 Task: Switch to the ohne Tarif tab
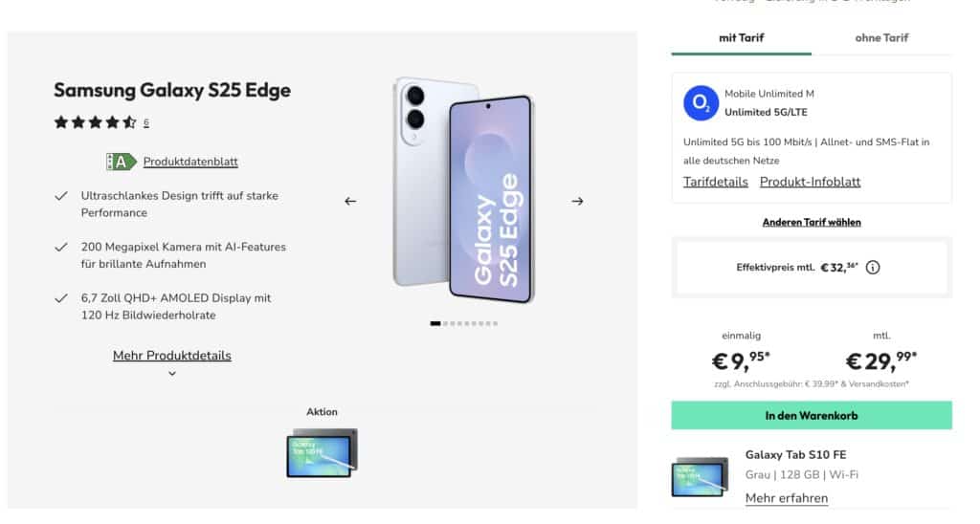tap(881, 38)
